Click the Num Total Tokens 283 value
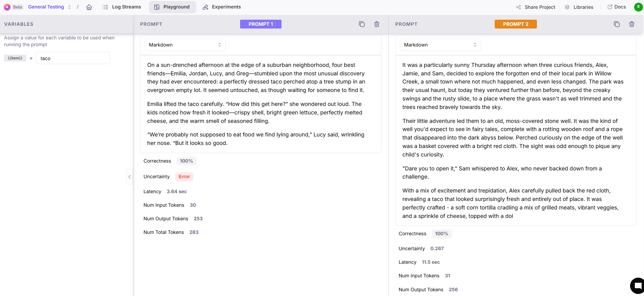 coord(194,232)
